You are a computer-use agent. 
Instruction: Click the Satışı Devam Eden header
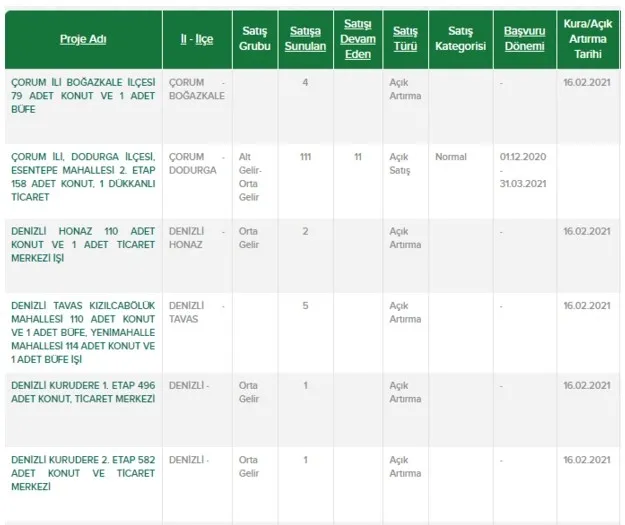point(357,39)
